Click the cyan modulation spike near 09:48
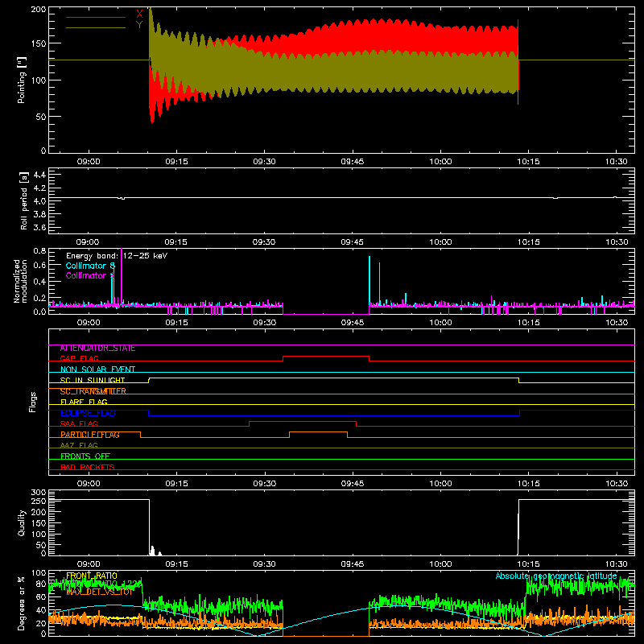This screenshot has width=644, height=644. click(x=369, y=280)
